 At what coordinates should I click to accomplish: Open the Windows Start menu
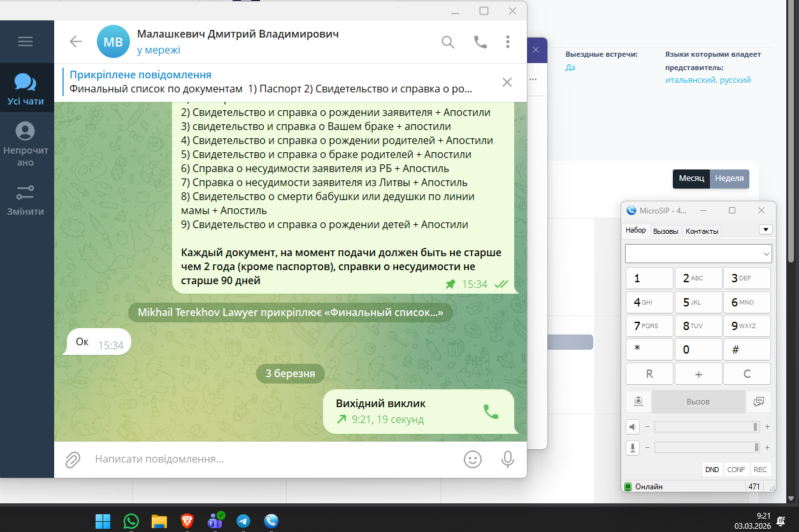point(103,521)
